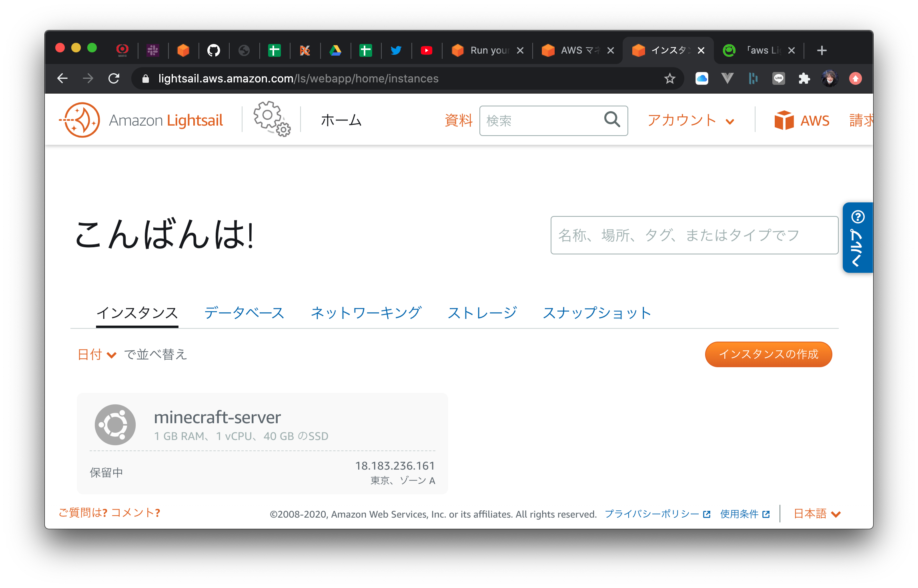Switch to the pinned YouTube tab
The image size is (918, 588).
[427, 50]
